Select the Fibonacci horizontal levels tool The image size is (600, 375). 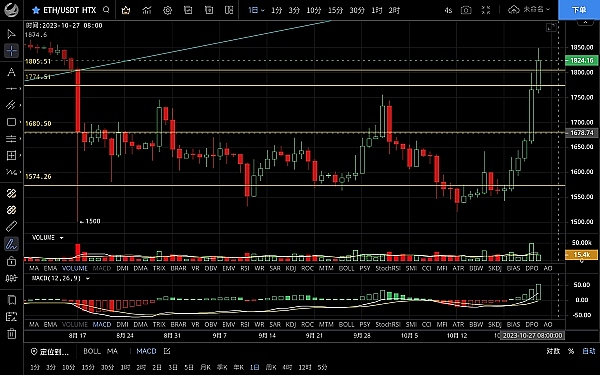(x=11, y=139)
